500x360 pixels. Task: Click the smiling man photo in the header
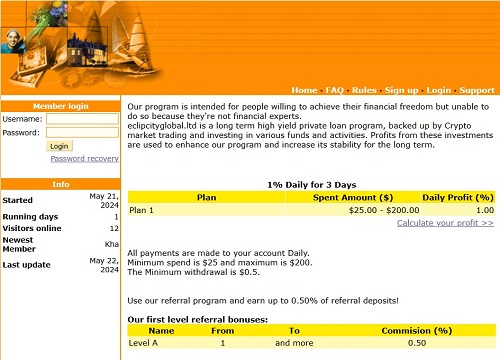click(x=13, y=41)
